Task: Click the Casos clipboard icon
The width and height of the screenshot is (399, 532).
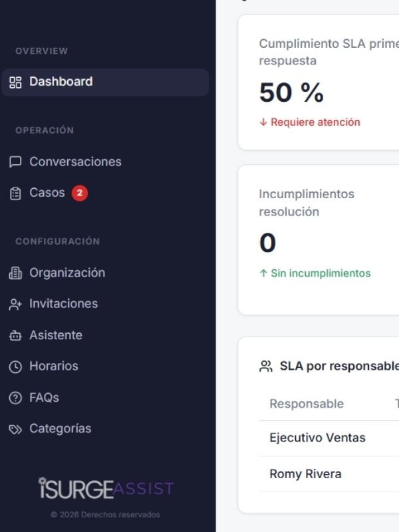Action: coord(15,194)
